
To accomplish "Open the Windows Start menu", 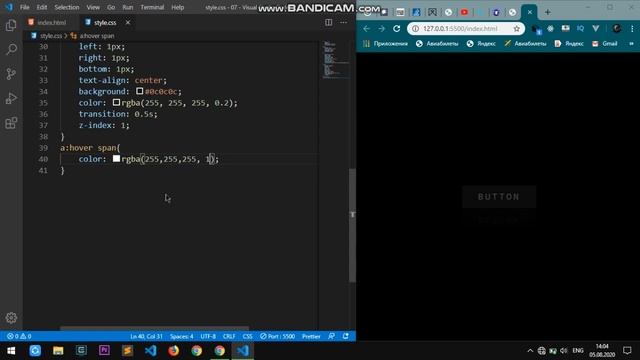I will coord(11,351).
